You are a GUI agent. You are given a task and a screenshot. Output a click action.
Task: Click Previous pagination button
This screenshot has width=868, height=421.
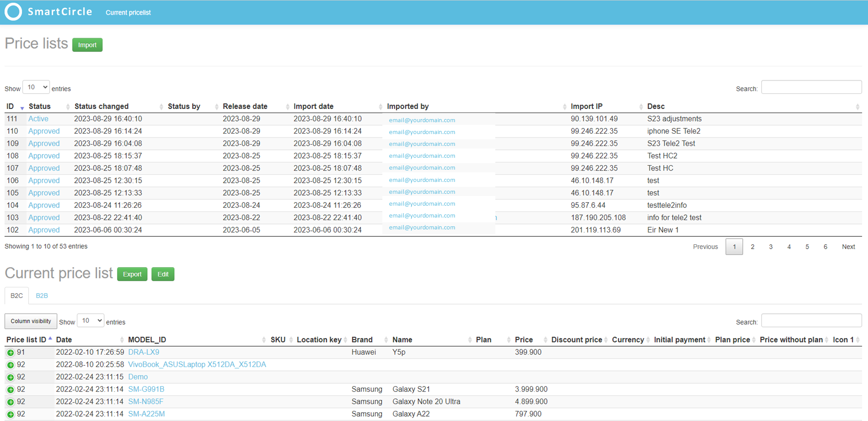705,247
